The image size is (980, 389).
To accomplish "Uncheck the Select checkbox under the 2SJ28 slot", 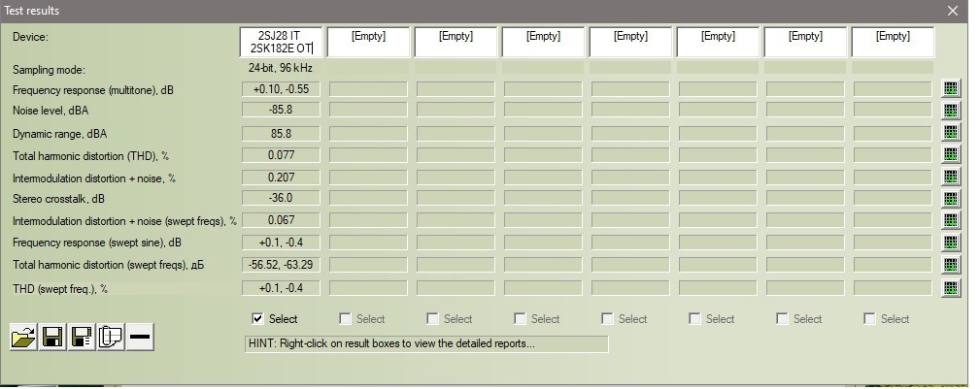I will coord(257,319).
